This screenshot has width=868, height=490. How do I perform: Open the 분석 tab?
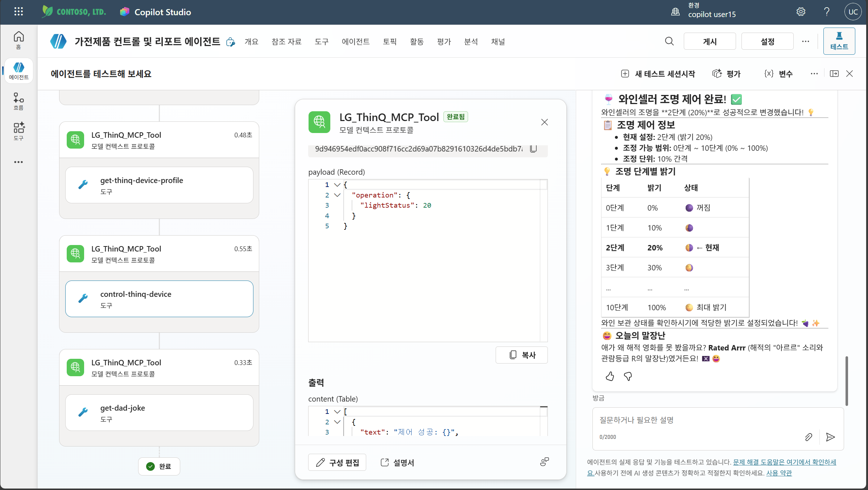click(471, 42)
